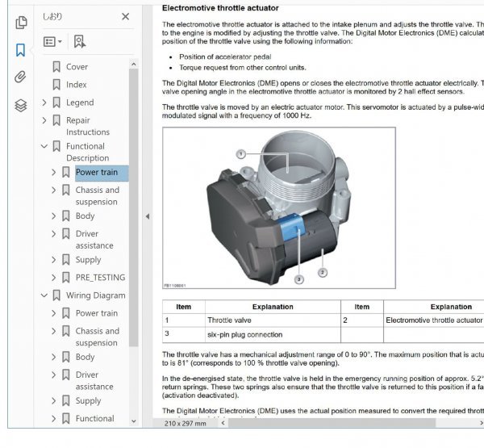The width and height of the screenshot is (484, 448).
Task: Expand Body under Wiring Diagram
Action: 54,357
